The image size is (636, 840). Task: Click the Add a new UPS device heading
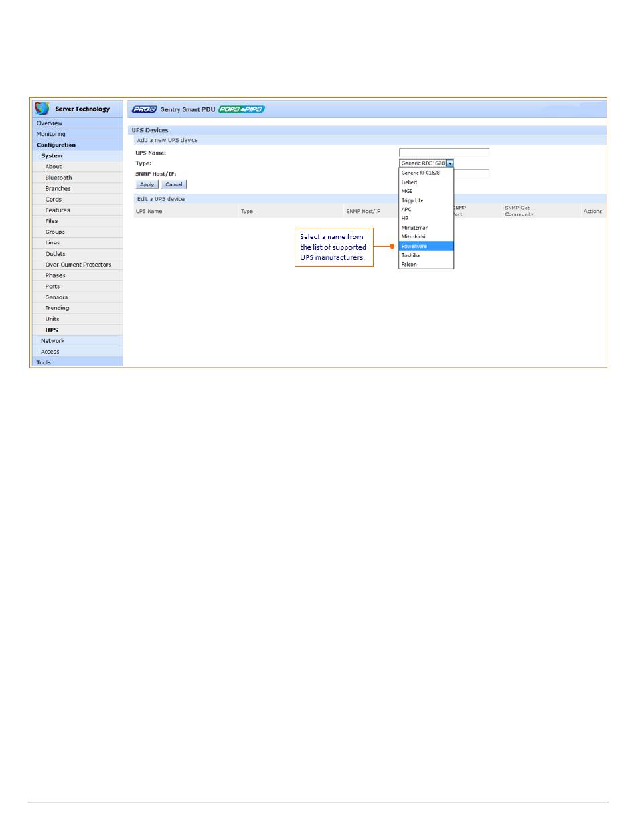(167, 140)
